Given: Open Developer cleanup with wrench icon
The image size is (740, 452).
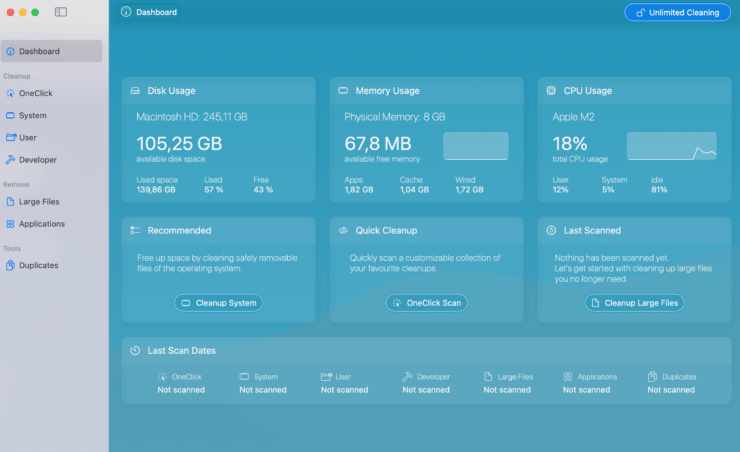Looking at the screenshot, I should 38,159.
